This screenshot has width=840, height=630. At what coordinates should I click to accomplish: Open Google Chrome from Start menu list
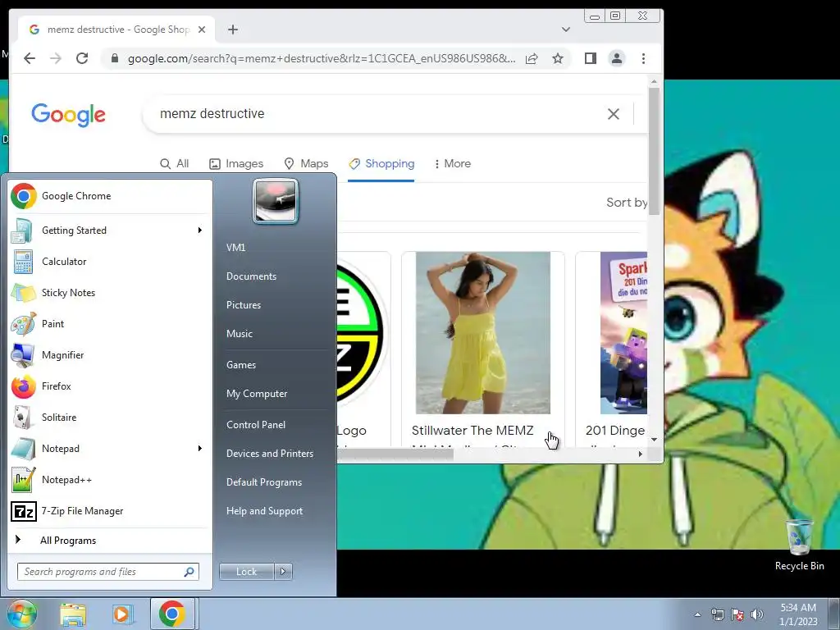110,196
